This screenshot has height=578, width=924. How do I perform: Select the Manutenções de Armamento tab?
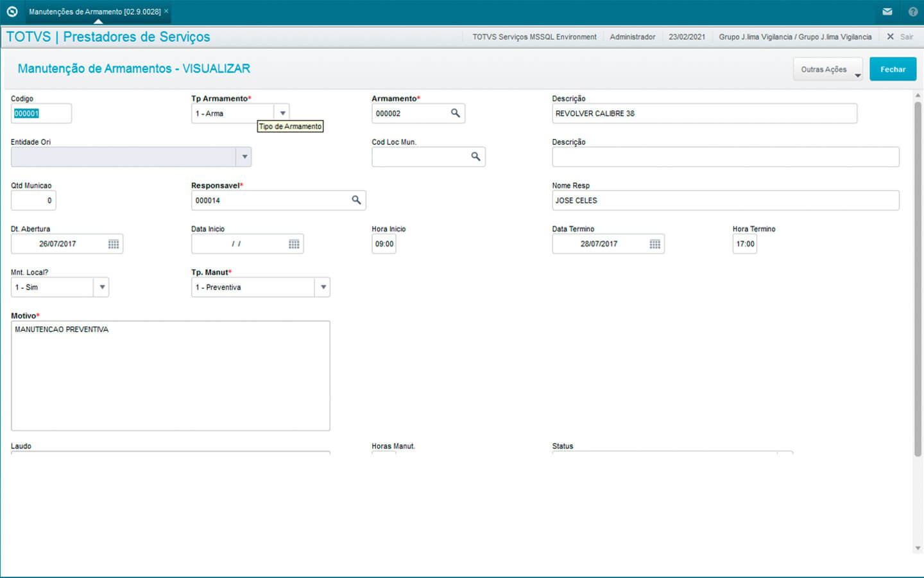click(94, 12)
